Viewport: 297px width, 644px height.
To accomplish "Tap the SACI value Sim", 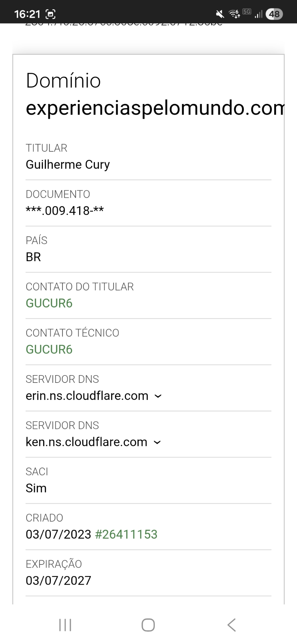I will tap(36, 488).
